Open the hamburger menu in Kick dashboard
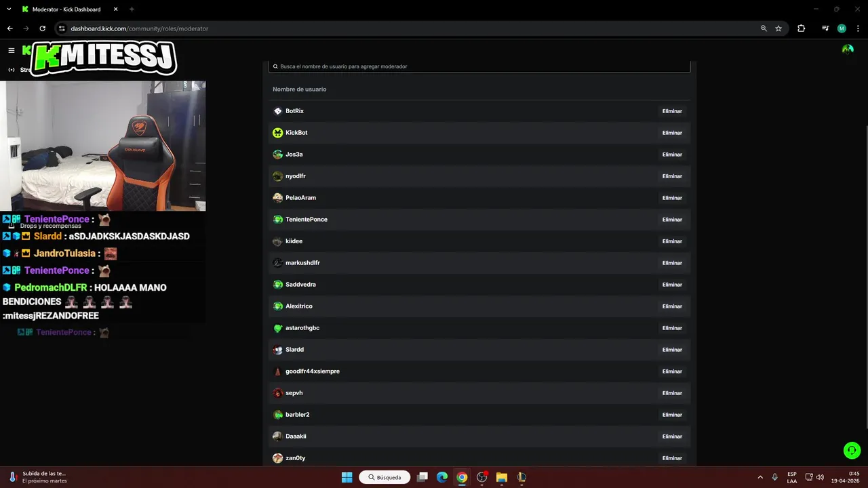This screenshot has width=868, height=488. coord(11,50)
